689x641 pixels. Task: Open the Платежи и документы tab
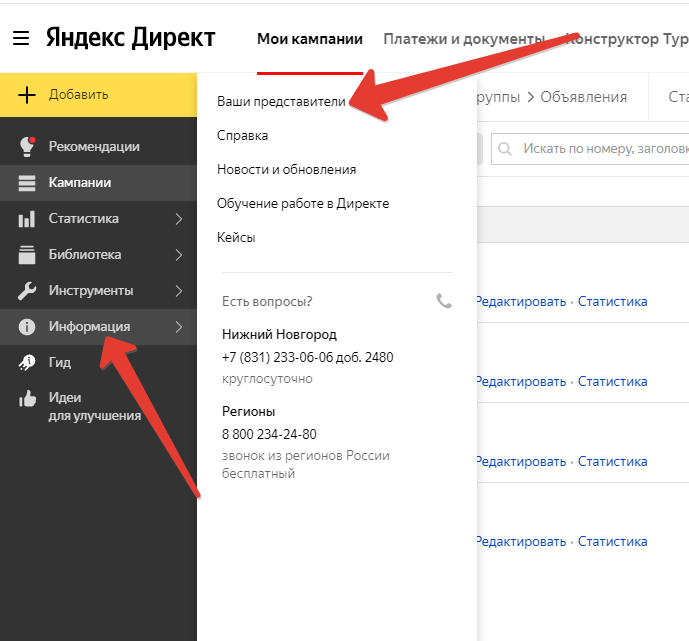(464, 39)
